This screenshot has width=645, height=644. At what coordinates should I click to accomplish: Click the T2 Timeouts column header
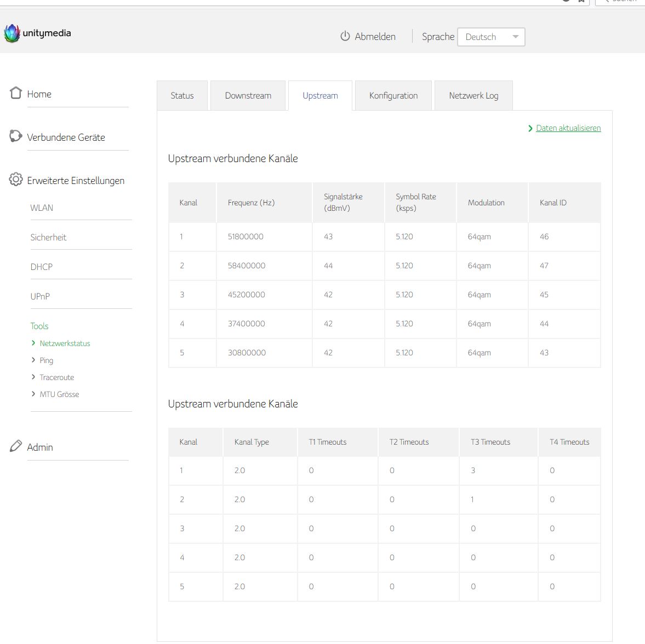409,442
